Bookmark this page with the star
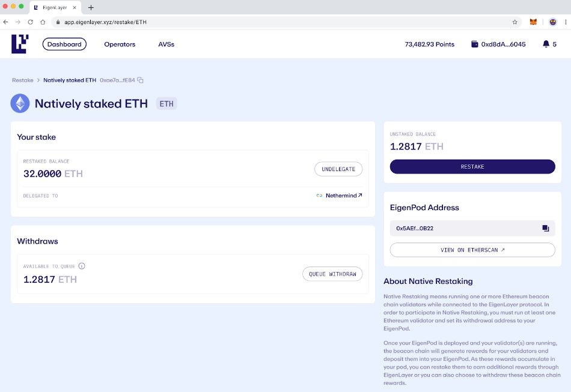571x392 pixels. click(x=515, y=22)
